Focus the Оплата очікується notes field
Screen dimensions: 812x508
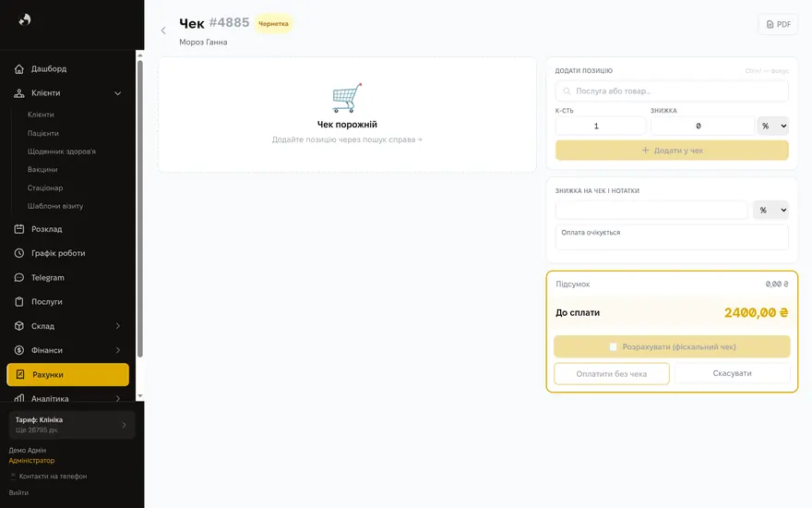pyautogui.click(x=672, y=237)
